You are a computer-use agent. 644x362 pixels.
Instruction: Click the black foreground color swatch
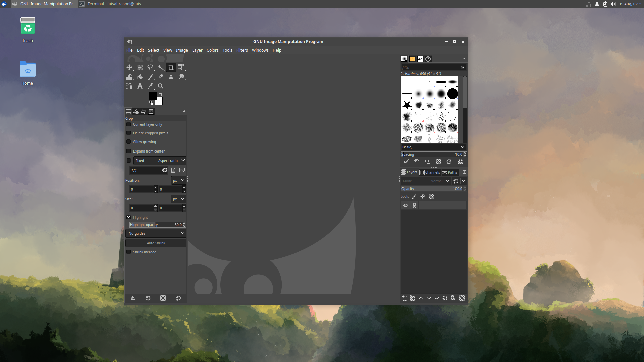153,97
